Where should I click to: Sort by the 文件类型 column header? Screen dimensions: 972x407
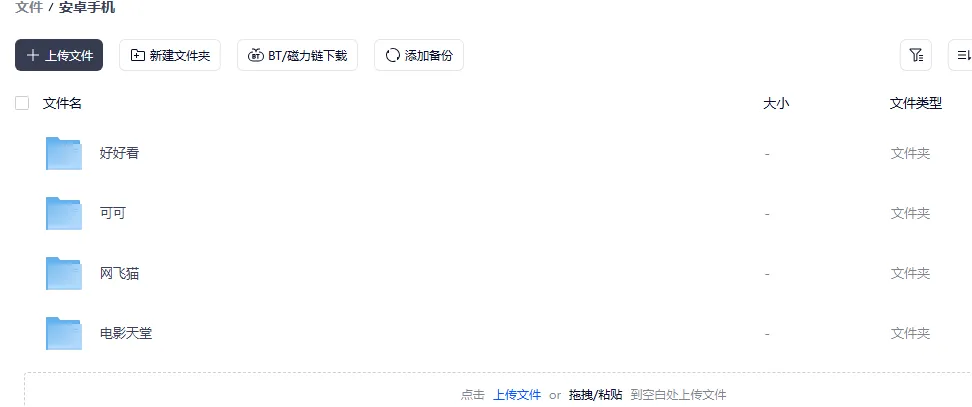click(x=916, y=103)
